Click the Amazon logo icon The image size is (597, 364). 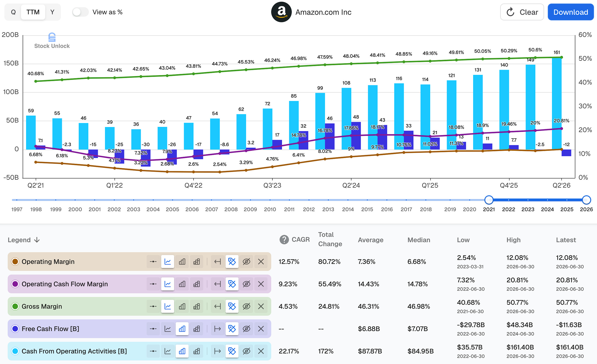point(281,12)
